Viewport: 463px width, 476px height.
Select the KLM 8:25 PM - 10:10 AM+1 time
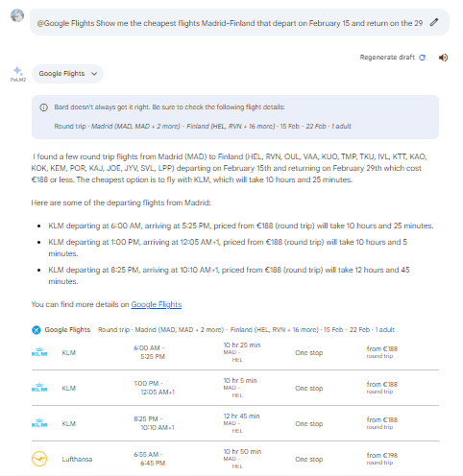154,423
